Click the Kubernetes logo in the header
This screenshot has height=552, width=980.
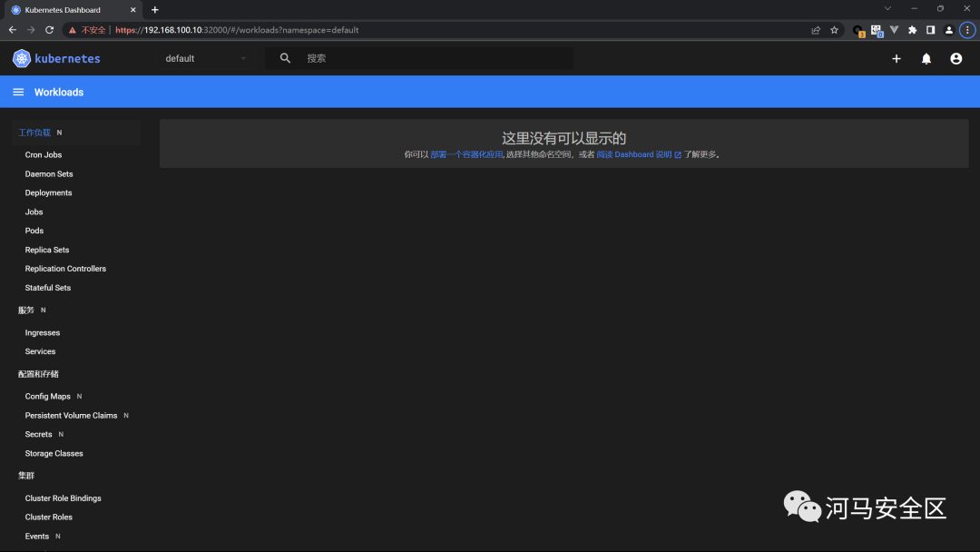(21, 58)
